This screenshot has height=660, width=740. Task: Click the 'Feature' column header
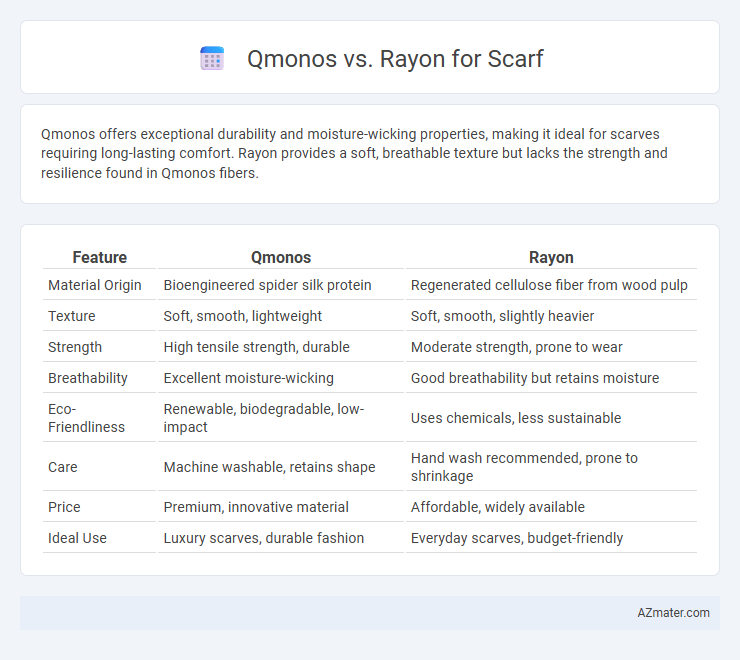coord(100,257)
